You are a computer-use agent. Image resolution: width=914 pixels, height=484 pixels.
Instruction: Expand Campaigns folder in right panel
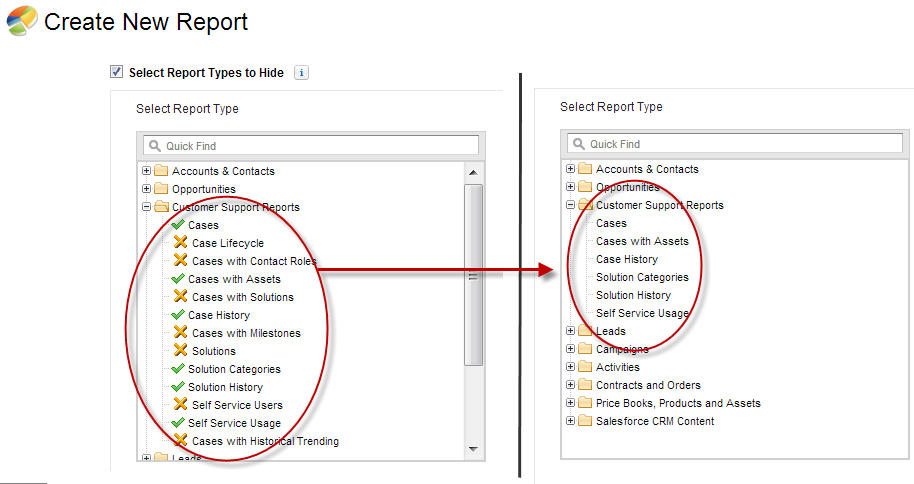(x=571, y=349)
